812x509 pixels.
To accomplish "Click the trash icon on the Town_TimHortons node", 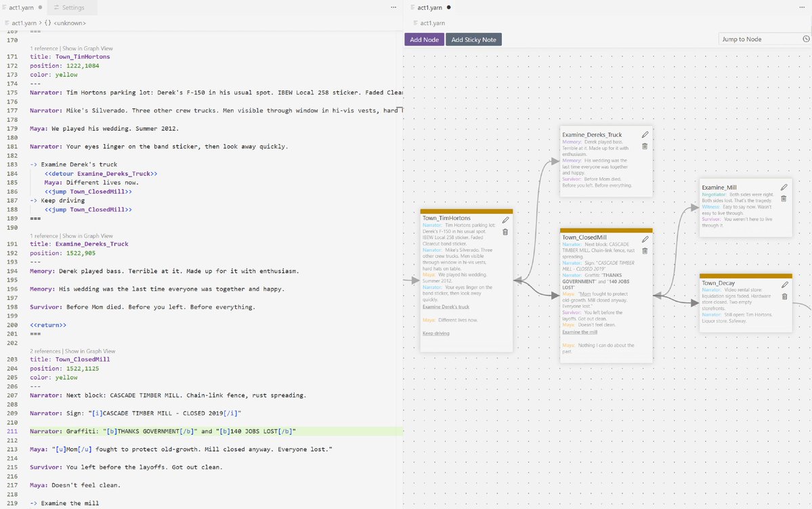I will (x=506, y=231).
